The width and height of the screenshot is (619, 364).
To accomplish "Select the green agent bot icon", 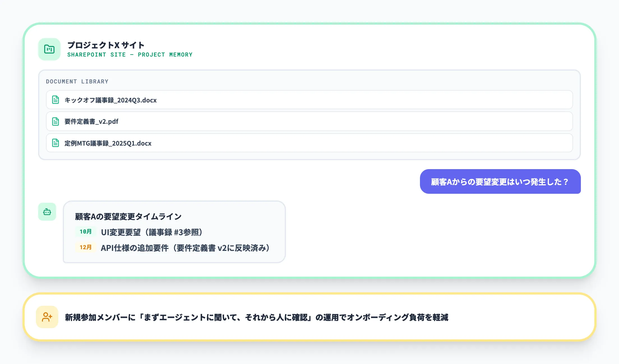I will point(47,212).
